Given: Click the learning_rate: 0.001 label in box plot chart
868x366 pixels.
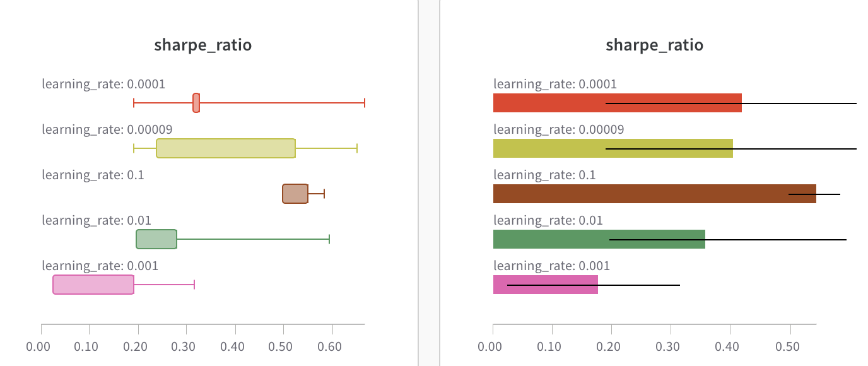Looking at the screenshot, I should pos(100,266).
